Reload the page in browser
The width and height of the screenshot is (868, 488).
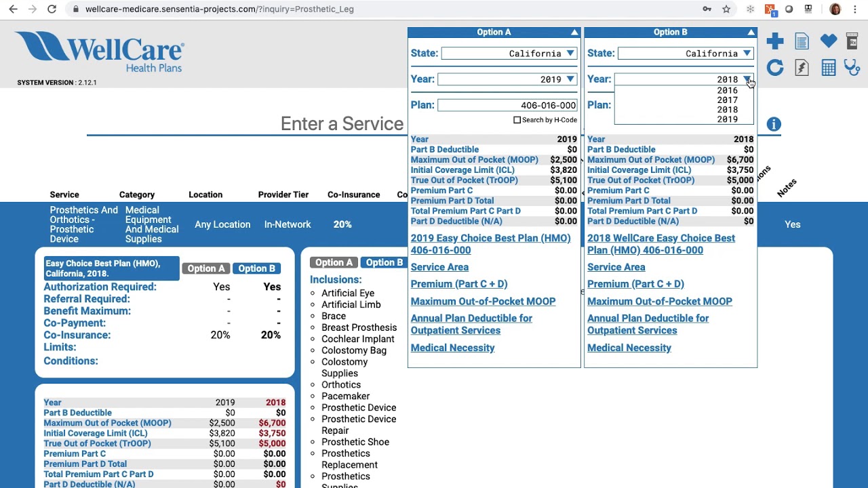pos(52,9)
